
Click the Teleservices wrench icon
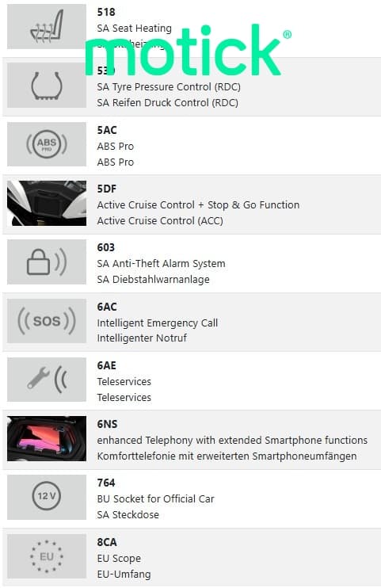(x=47, y=380)
